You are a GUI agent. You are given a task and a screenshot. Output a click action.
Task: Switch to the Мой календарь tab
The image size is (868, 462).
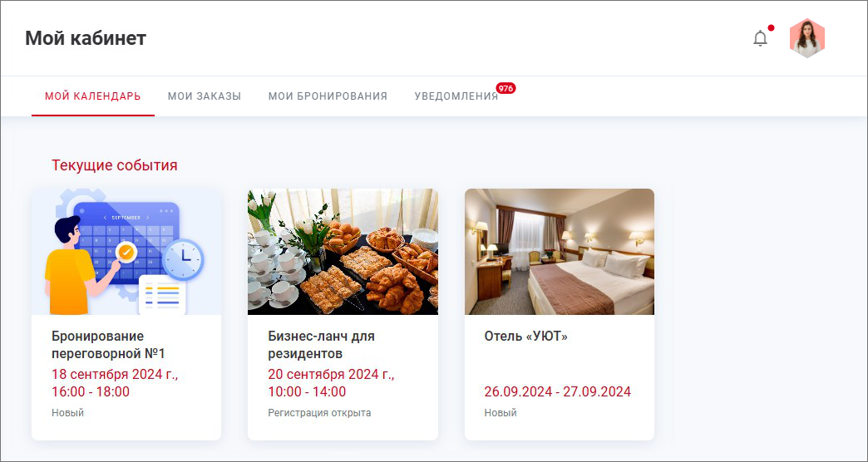(93, 96)
